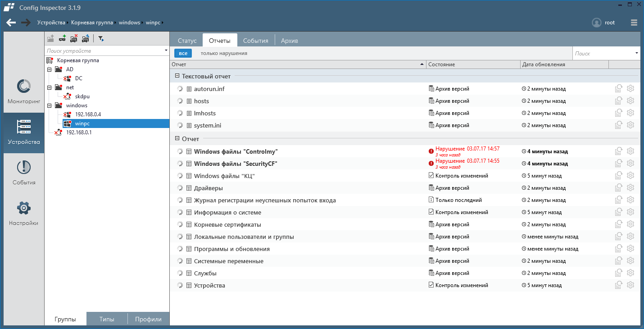Click the add device icon with green plus
The height and width of the screenshot is (329, 644).
tap(63, 39)
